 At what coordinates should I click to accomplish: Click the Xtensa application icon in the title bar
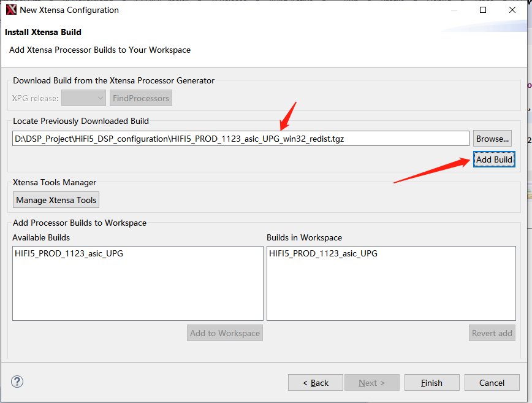pyautogui.click(x=11, y=10)
